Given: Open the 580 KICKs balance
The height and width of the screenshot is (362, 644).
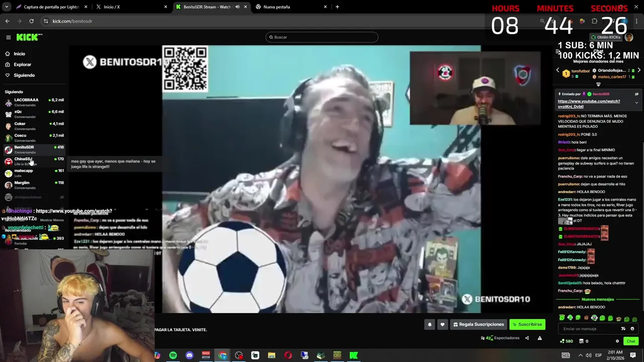Looking at the screenshot, I should 567,341.
